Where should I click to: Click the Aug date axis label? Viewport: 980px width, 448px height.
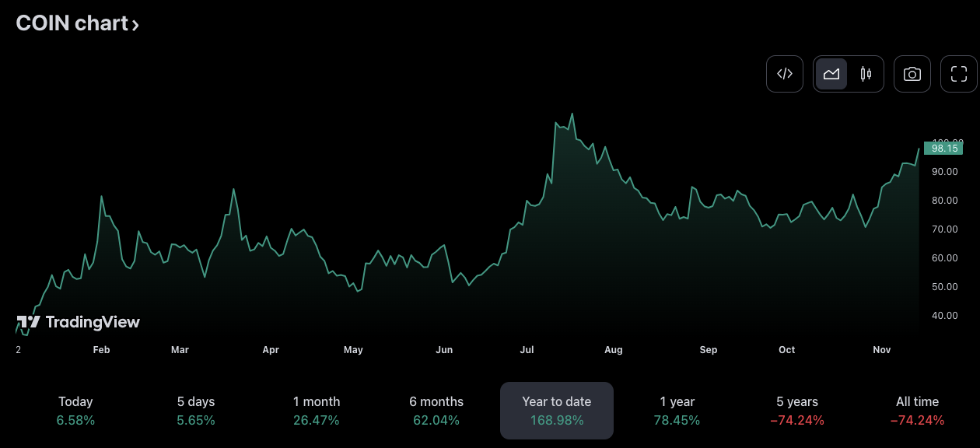[614, 350]
